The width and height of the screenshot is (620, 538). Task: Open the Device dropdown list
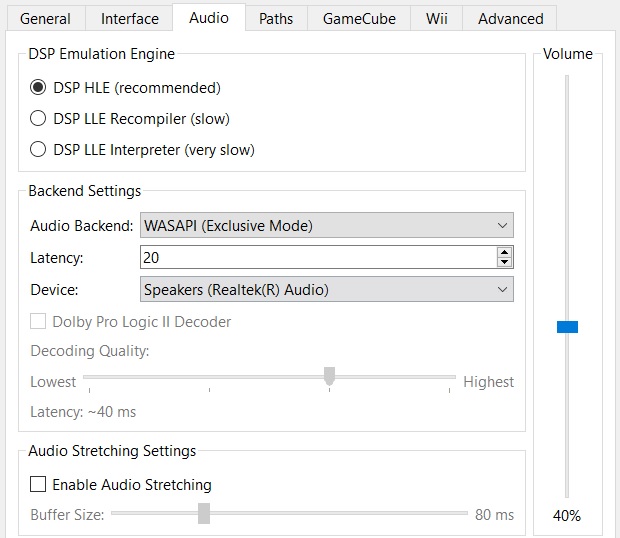tap(327, 290)
